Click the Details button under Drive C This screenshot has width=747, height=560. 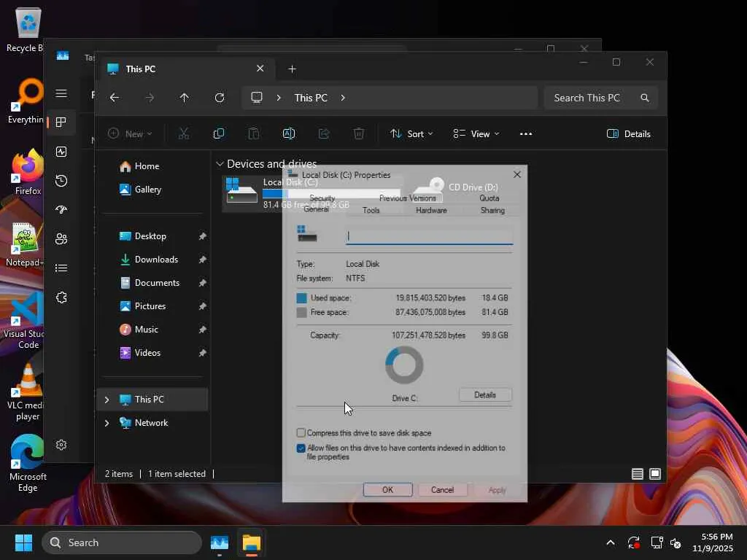(x=485, y=394)
